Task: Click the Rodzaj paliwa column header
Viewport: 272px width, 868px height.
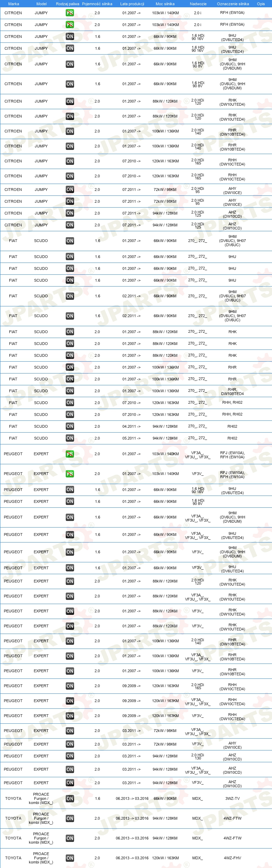Action: pos(67,4)
